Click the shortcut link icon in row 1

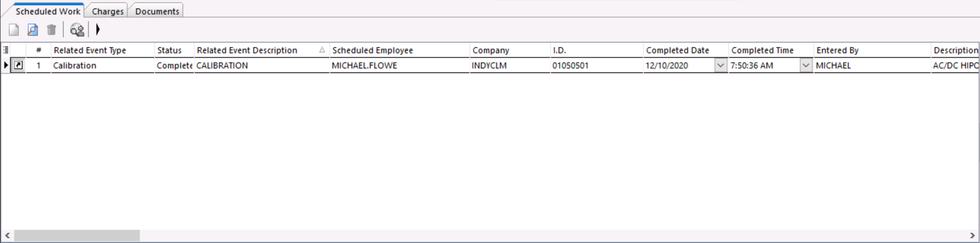click(x=18, y=65)
